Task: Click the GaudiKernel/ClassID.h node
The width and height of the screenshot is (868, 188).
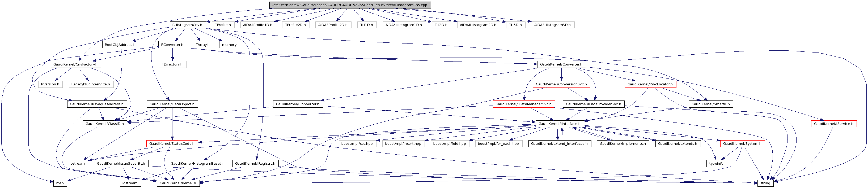Action: 104,124
